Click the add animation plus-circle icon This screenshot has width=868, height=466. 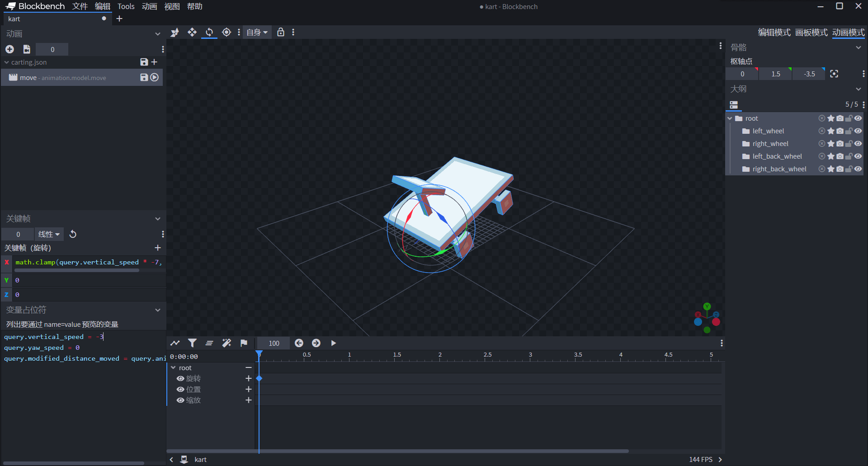pos(9,49)
